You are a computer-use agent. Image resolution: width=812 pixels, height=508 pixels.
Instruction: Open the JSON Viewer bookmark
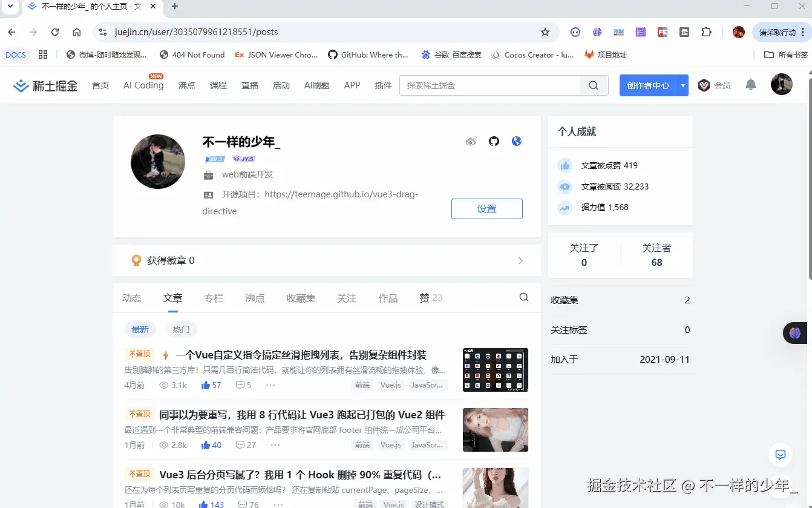coord(276,54)
